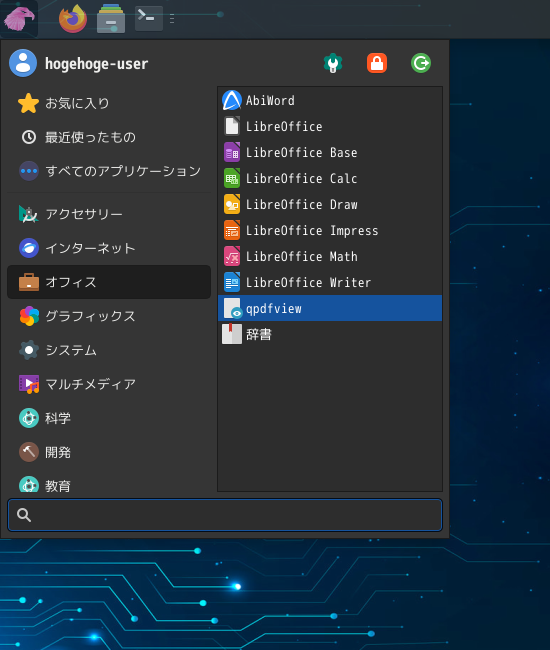Viewport: 550px width, 650px height.
Task: Click the application search field
Action: (x=225, y=515)
